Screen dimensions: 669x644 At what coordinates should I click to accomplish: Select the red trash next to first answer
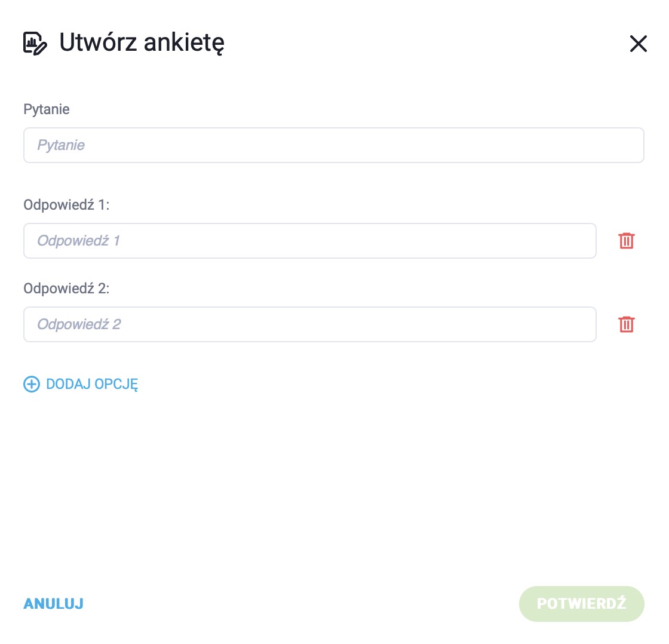(627, 241)
